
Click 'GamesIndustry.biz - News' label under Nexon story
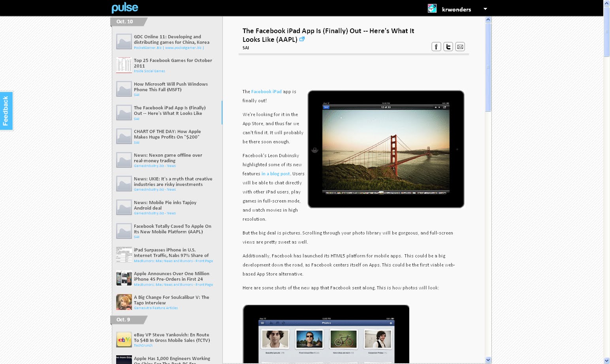coord(155,166)
